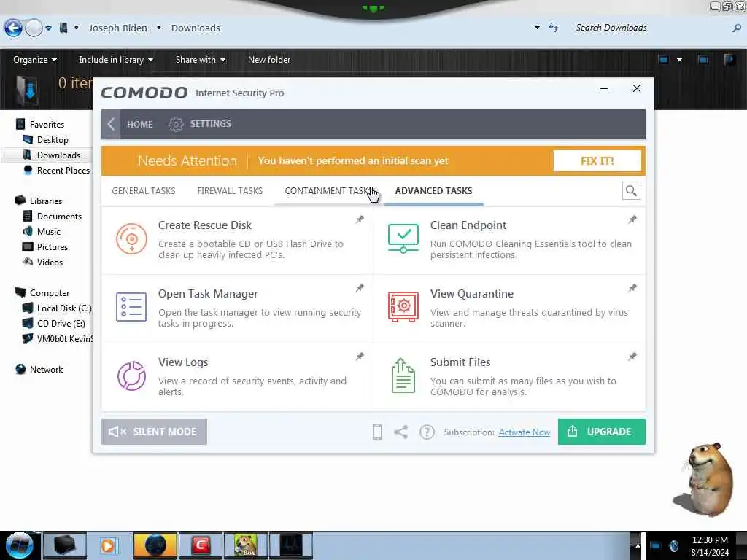Open recent locations dropdown arrow in Explorer

(48, 28)
